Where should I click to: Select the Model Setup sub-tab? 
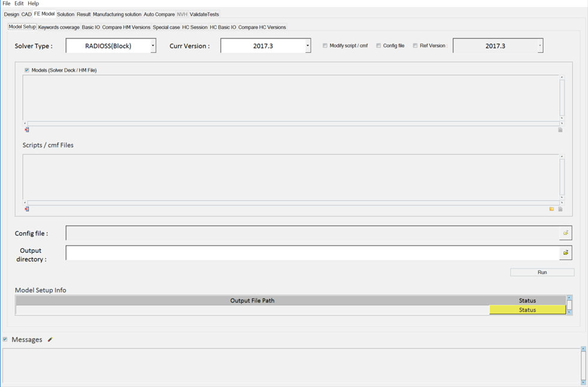(22, 27)
